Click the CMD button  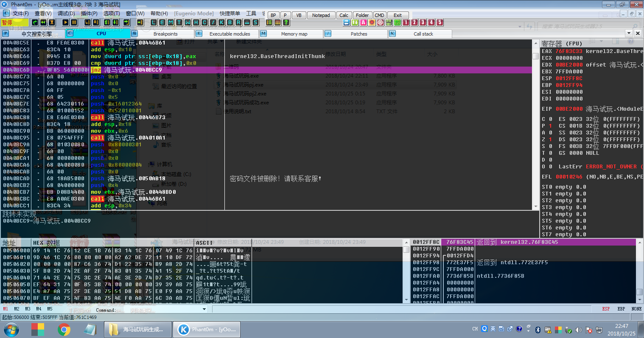click(x=379, y=15)
